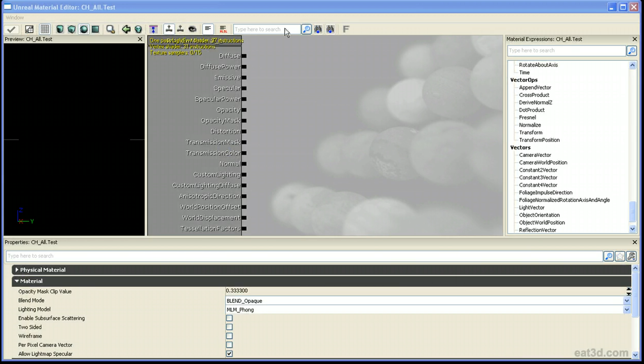Close the Properties panel

[x=635, y=242]
